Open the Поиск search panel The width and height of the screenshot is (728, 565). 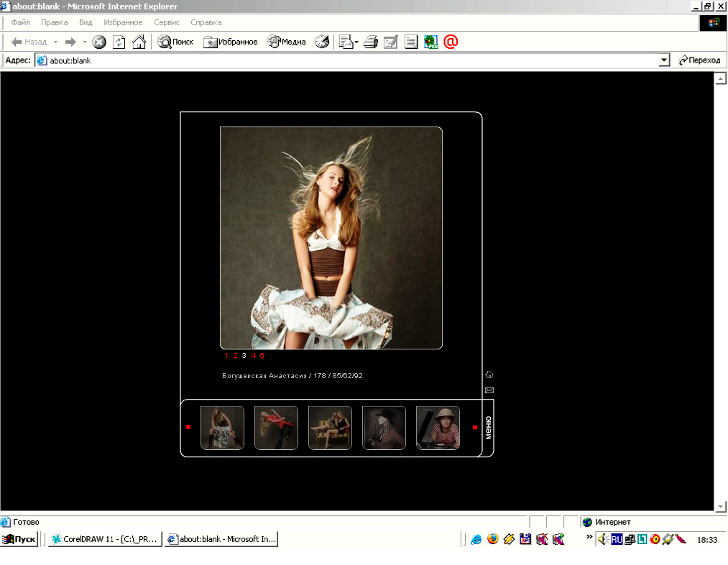click(x=176, y=42)
